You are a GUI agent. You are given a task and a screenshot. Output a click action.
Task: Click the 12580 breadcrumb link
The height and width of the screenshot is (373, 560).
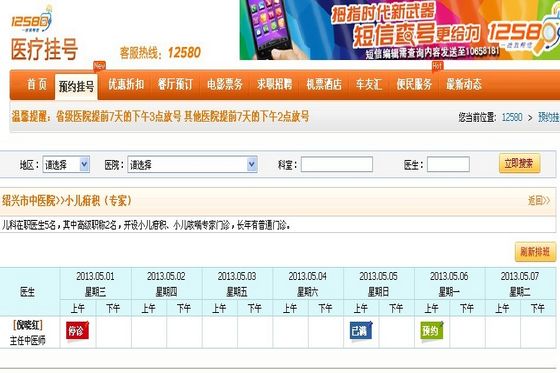(512, 117)
